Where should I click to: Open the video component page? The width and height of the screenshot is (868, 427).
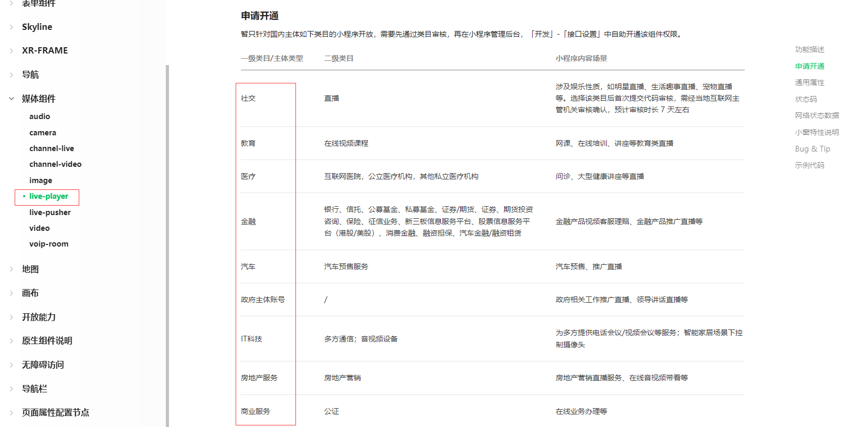click(x=39, y=228)
